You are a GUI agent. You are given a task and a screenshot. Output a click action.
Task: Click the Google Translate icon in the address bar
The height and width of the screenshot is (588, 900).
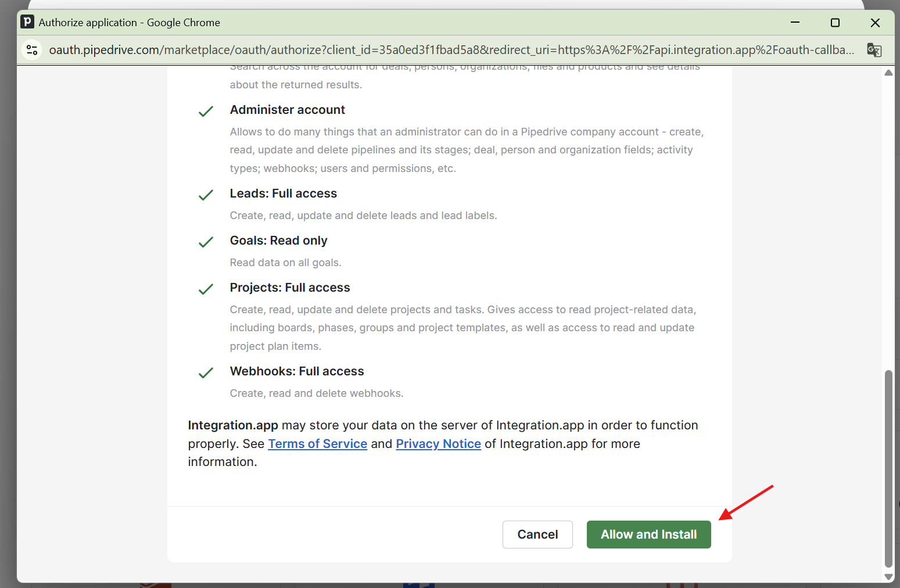pyautogui.click(x=874, y=50)
